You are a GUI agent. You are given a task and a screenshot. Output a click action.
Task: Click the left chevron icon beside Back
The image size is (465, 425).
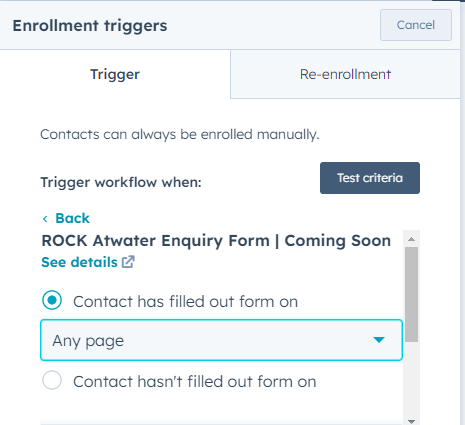[x=45, y=219]
